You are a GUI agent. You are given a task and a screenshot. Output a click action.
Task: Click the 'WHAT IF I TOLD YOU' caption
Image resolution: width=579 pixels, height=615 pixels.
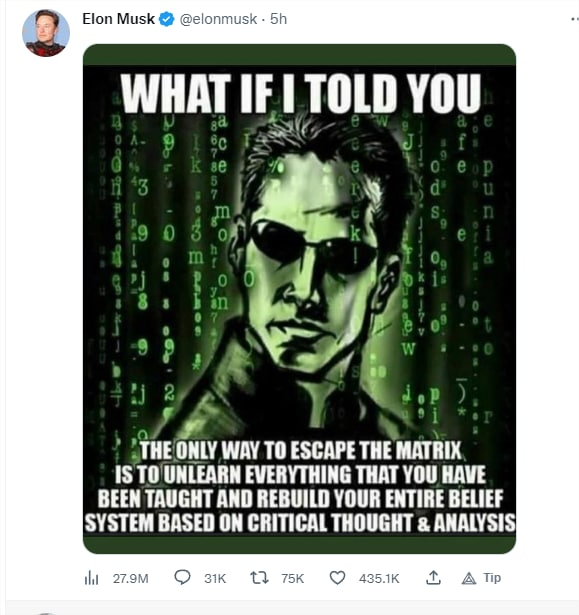coord(301,93)
